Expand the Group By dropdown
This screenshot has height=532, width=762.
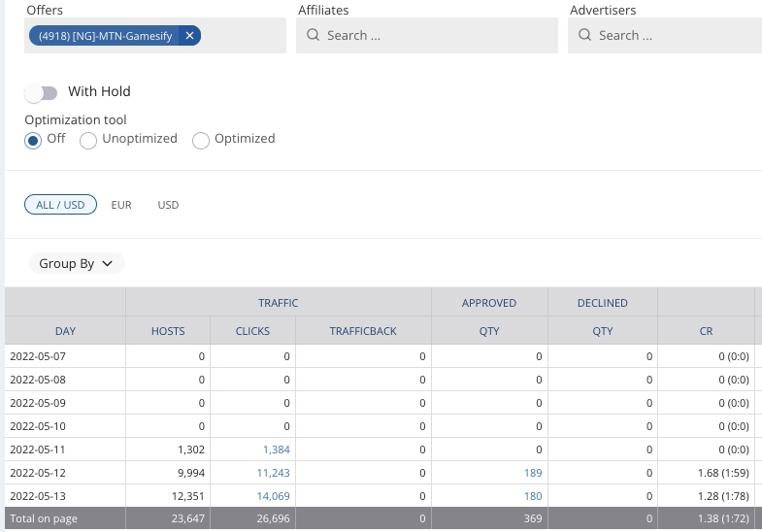[x=77, y=263]
